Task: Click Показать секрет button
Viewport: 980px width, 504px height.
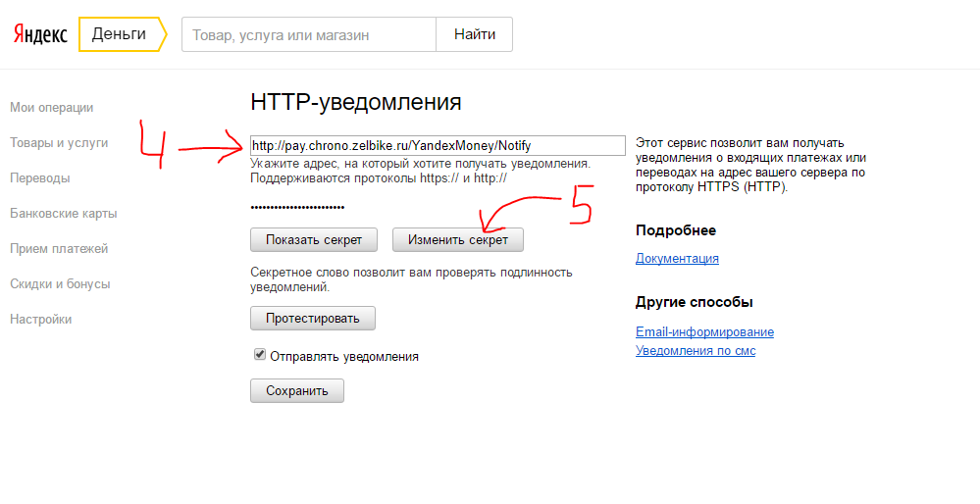Action: click(x=314, y=240)
